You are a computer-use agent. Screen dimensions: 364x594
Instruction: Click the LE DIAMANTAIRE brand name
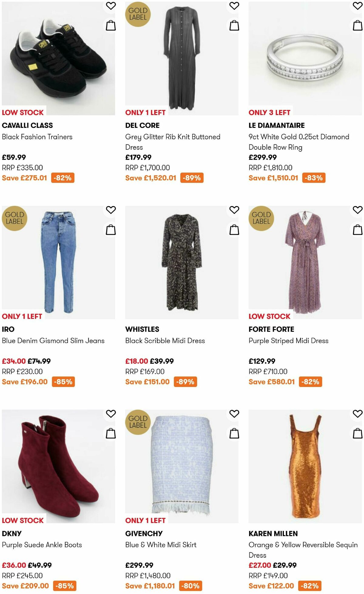tap(277, 125)
